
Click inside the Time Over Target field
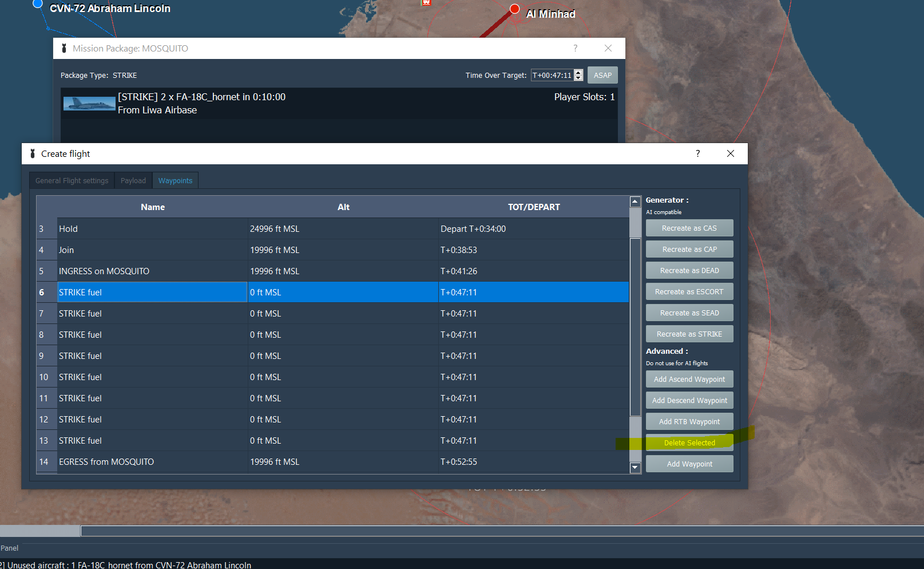click(x=552, y=75)
